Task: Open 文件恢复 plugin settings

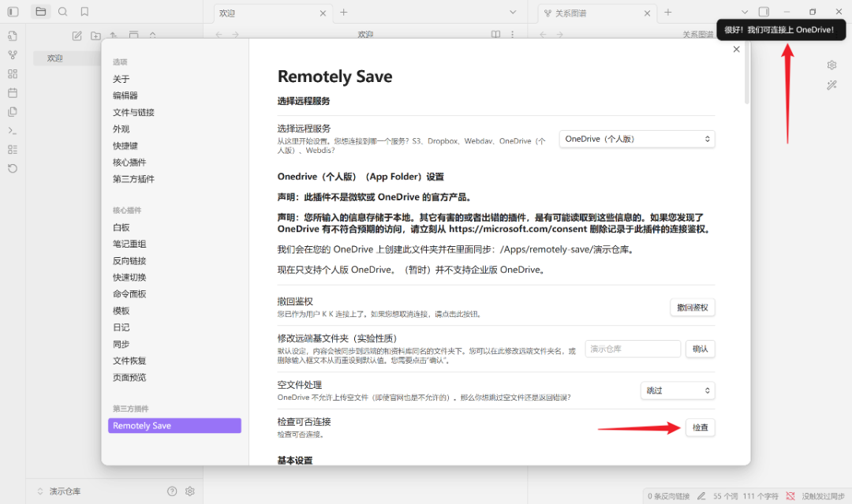Action: (129, 360)
